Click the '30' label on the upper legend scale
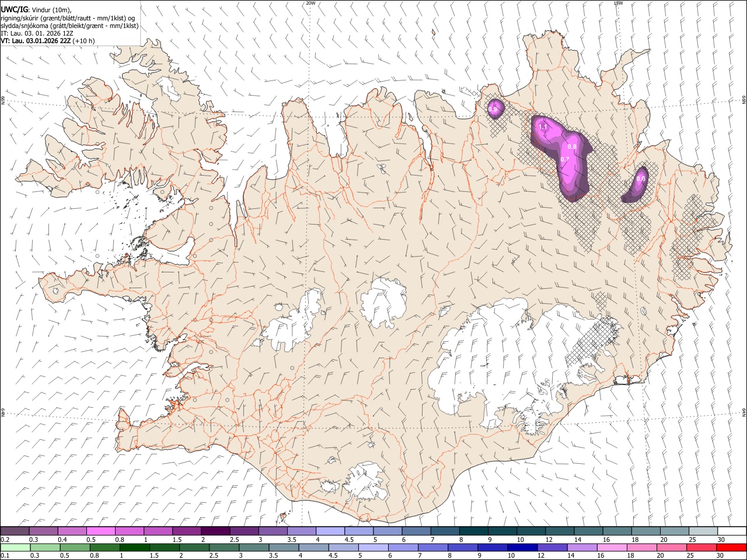This screenshot has height=560, width=747. click(720, 540)
